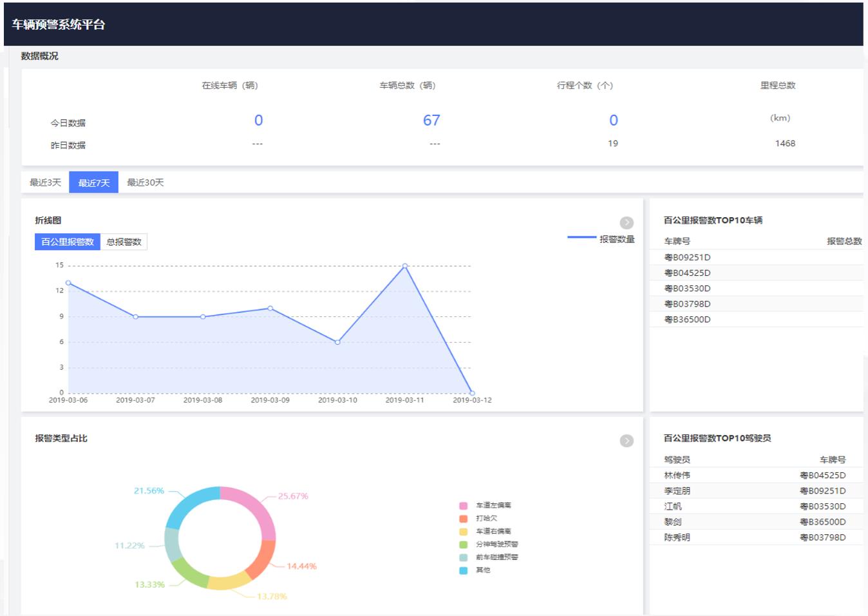Image resolution: width=868 pixels, height=616 pixels.
Task: Select driver row 林传伟
Action: 757,475
